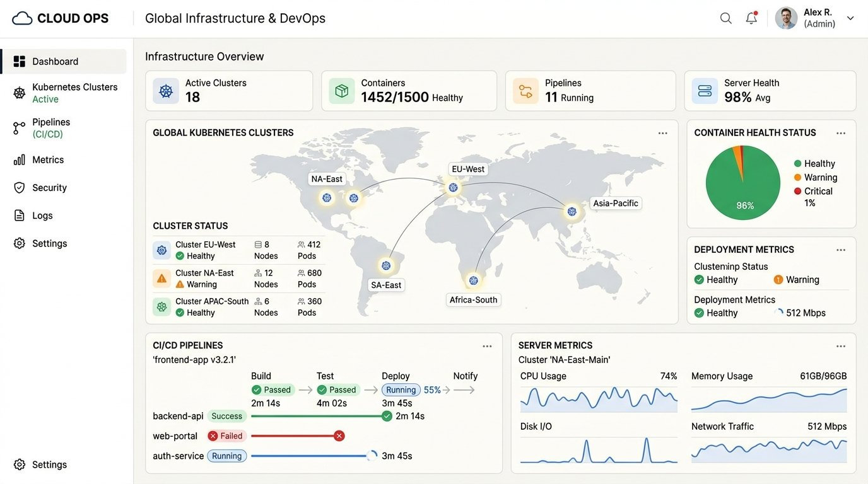Click the Containers cube icon

[342, 91]
